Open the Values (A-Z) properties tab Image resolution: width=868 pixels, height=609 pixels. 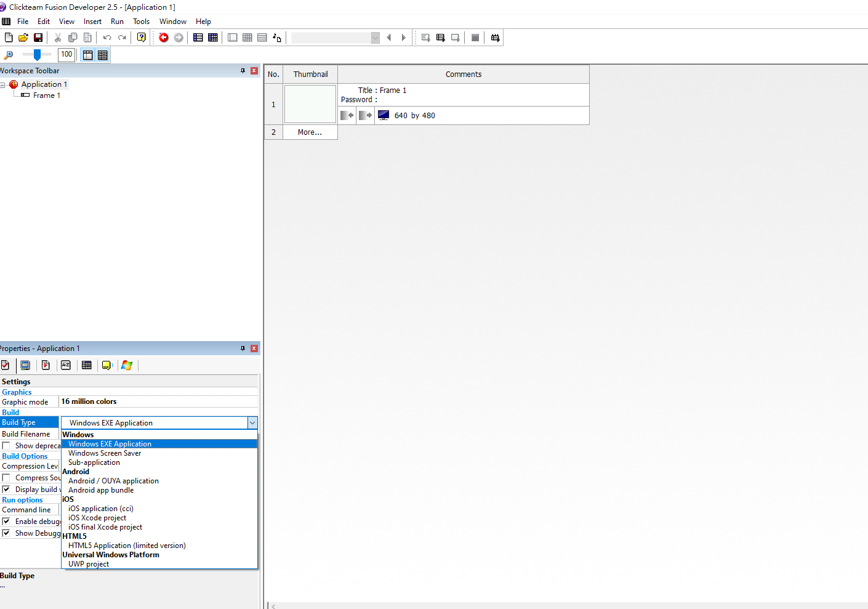pos(66,365)
